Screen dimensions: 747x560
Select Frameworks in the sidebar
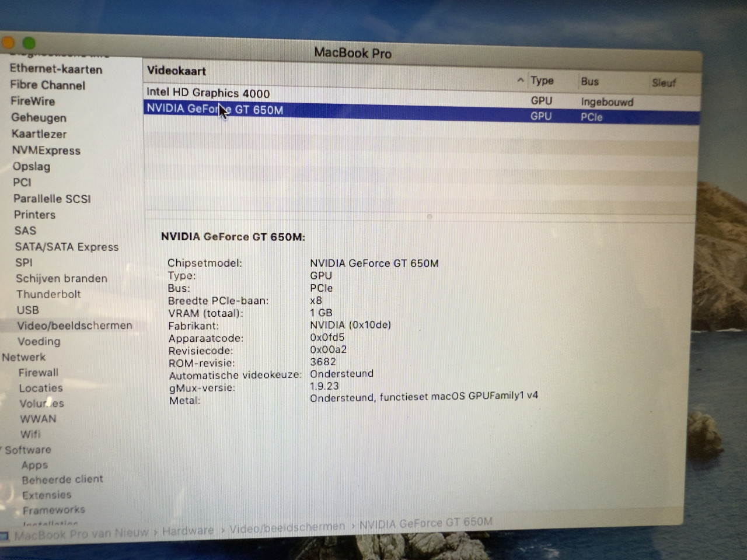pyautogui.click(x=54, y=510)
